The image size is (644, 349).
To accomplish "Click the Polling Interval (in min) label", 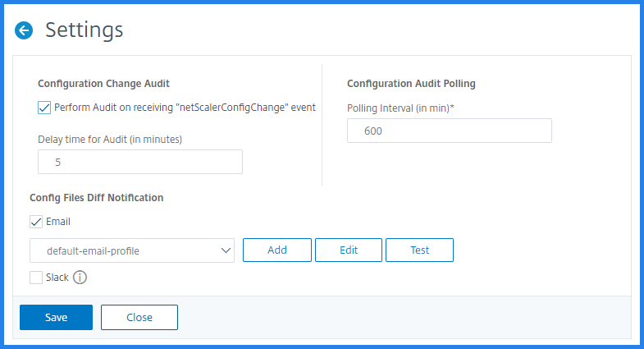I will tap(400, 108).
